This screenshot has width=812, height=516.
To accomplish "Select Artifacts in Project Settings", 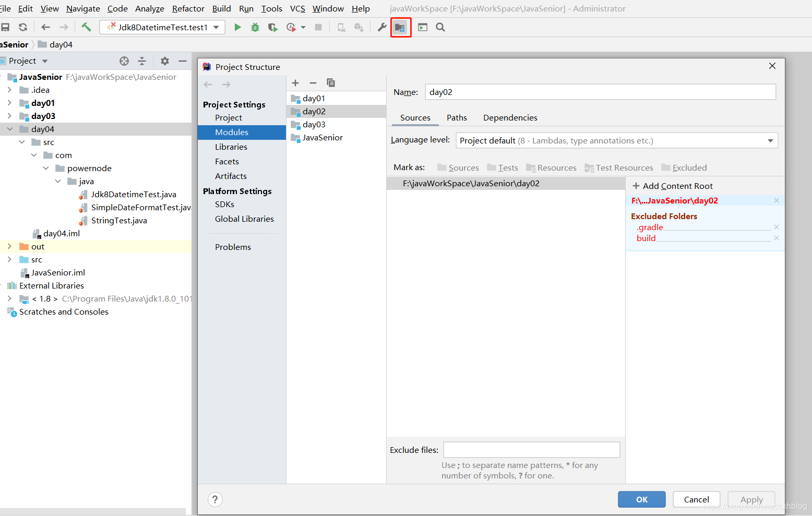I will pyautogui.click(x=231, y=176).
